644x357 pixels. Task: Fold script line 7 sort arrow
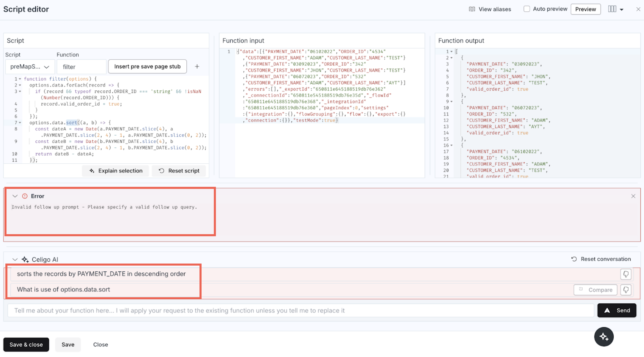point(20,123)
